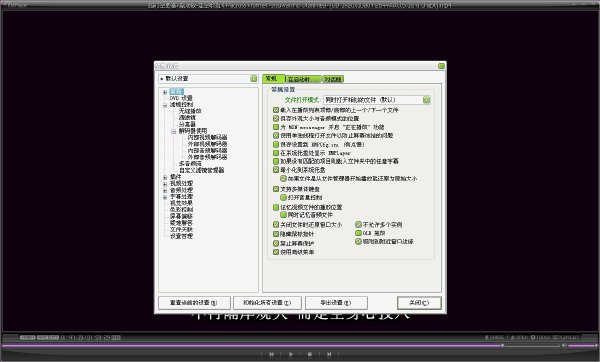The height and width of the screenshot is (362, 600).
Task: Expand the 字幕处理 tree node
Action: click(165, 197)
